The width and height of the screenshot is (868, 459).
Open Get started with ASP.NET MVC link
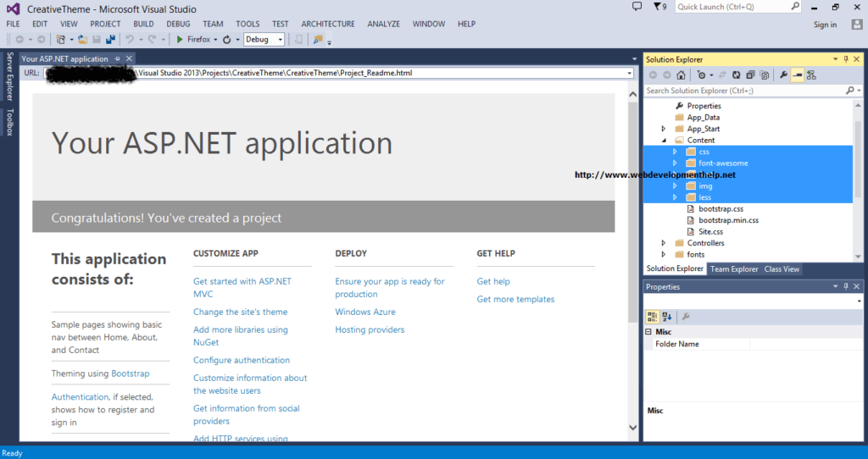click(242, 288)
